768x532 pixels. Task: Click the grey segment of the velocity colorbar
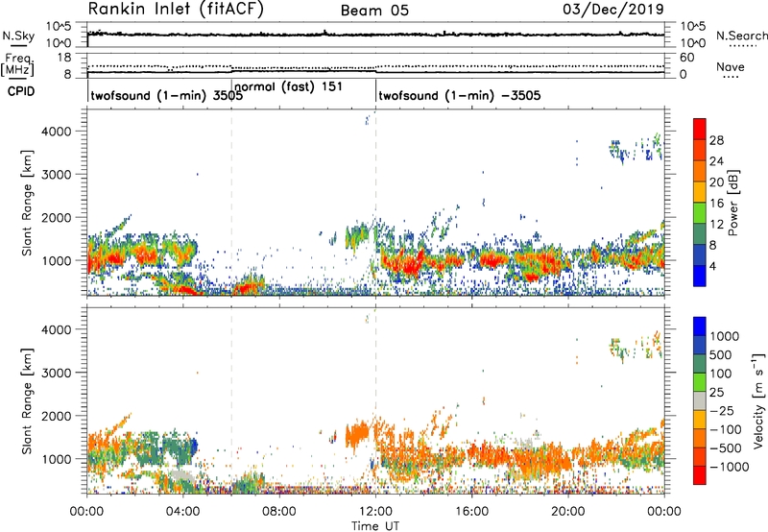pos(700,401)
